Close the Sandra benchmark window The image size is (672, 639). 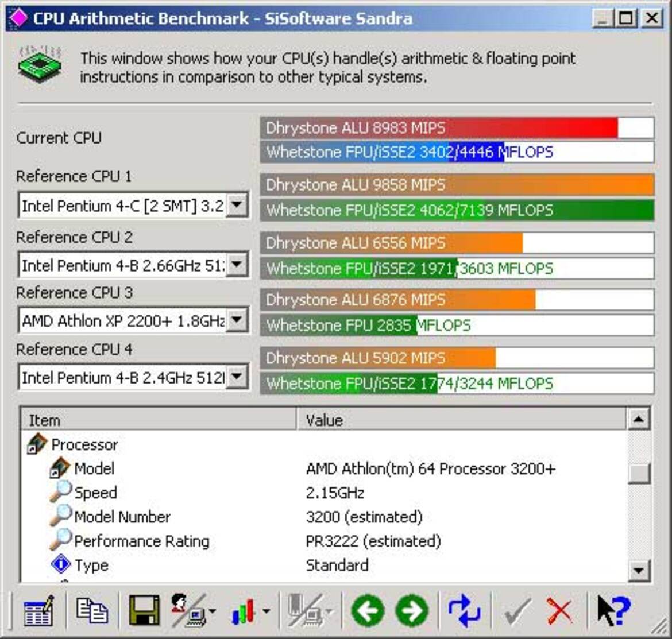pos(652,18)
